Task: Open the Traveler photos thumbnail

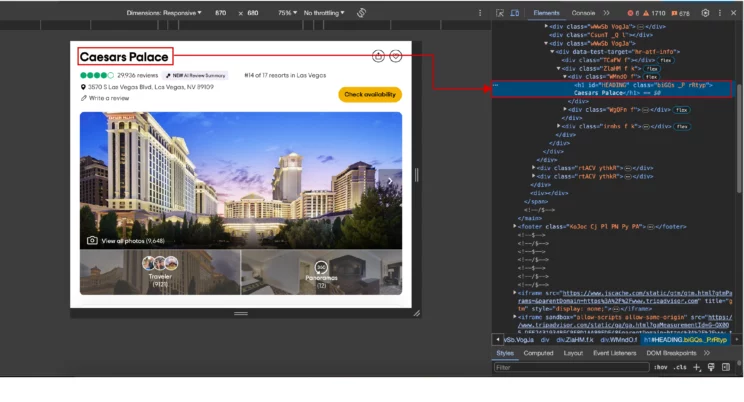Action: [x=160, y=272]
